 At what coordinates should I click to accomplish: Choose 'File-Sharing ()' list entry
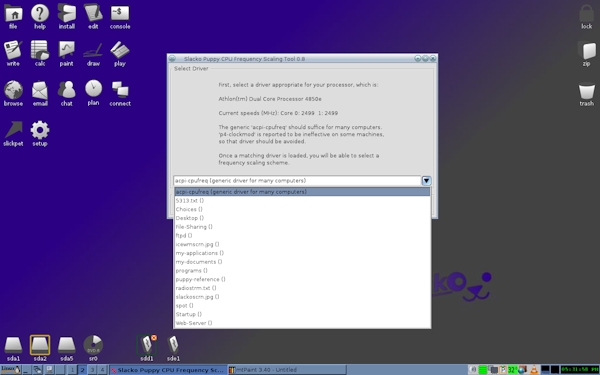302,227
